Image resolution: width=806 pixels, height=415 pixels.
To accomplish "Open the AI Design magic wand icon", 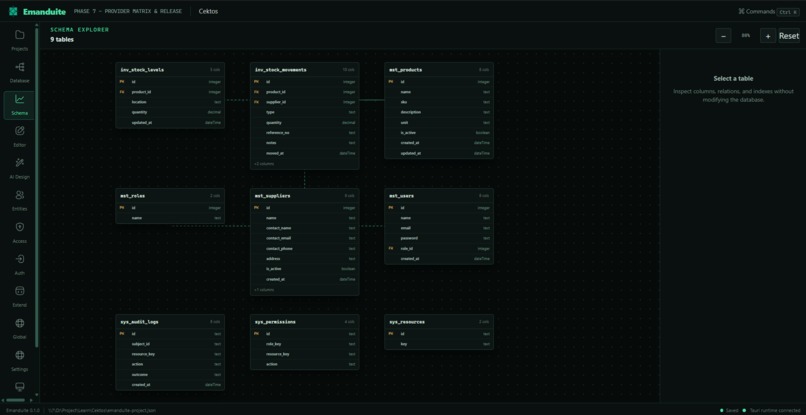I will pos(20,163).
